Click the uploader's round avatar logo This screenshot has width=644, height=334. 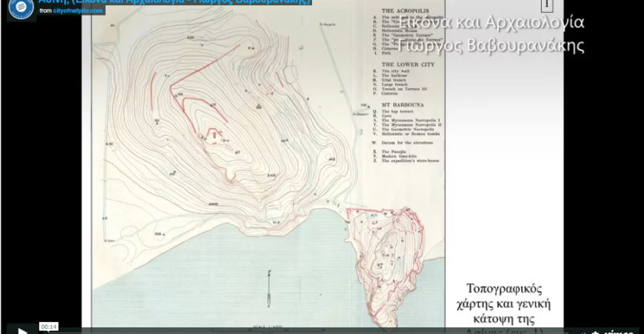pyautogui.click(x=21, y=8)
